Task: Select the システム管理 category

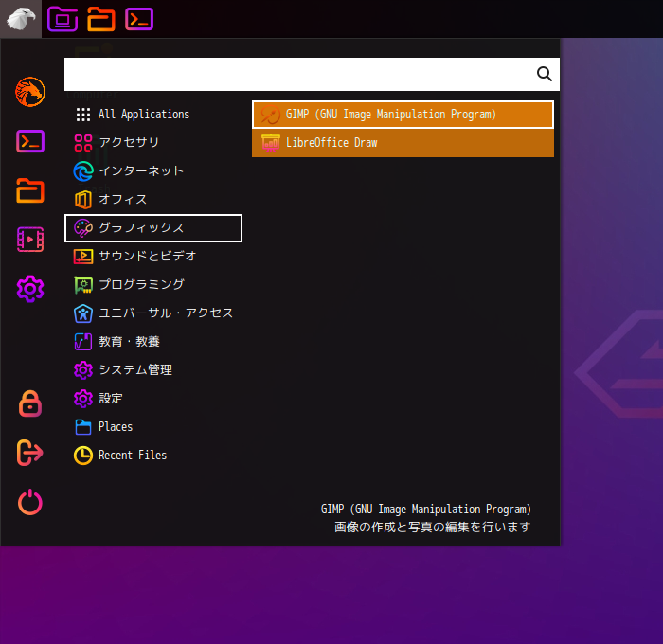Action: point(153,370)
